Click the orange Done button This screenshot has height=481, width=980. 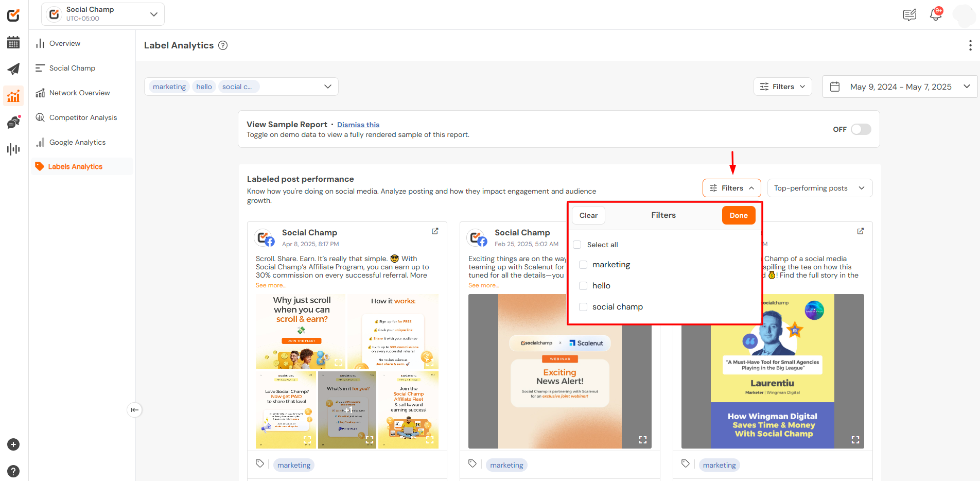click(739, 215)
